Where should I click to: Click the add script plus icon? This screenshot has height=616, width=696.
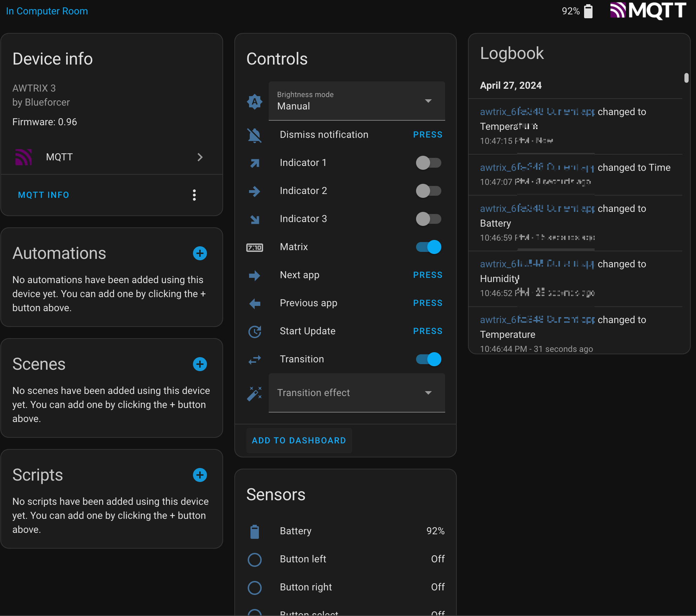(x=200, y=475)
